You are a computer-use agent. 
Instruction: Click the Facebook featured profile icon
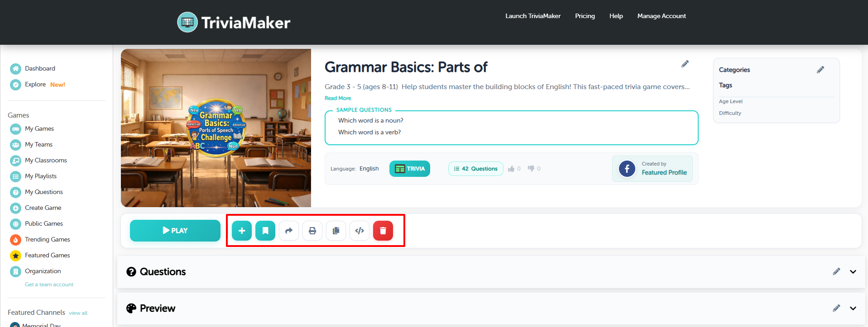[x=627, y=169]
